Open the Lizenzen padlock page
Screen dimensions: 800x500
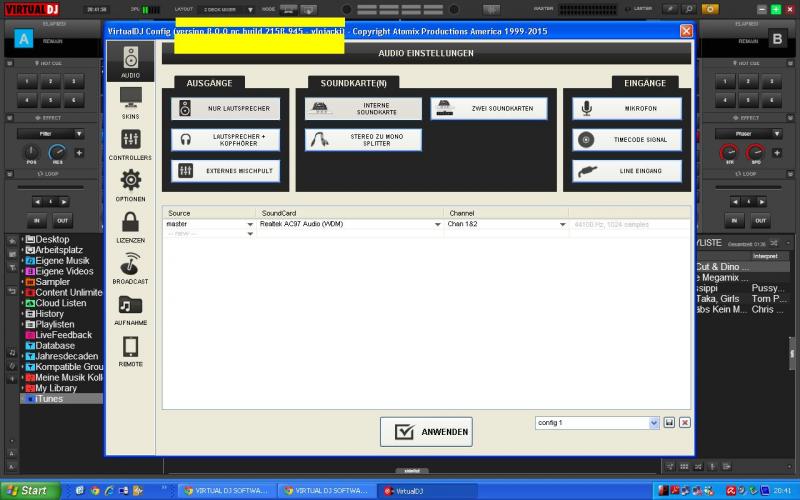point(131,227)
